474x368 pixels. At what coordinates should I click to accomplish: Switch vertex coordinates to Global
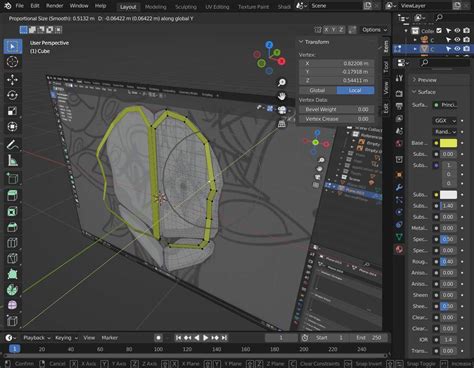click(x=317, y=90)
